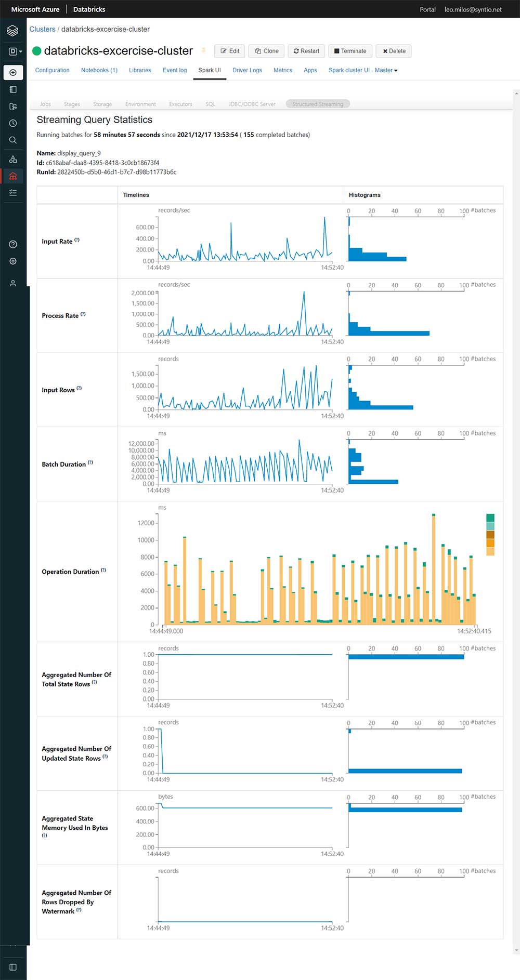Image resolution: width=520 pixels, height=980 pixels.
Task: Click the Databricks logo in sidebar
Action: pyautogui.click(x=13, y=31)
